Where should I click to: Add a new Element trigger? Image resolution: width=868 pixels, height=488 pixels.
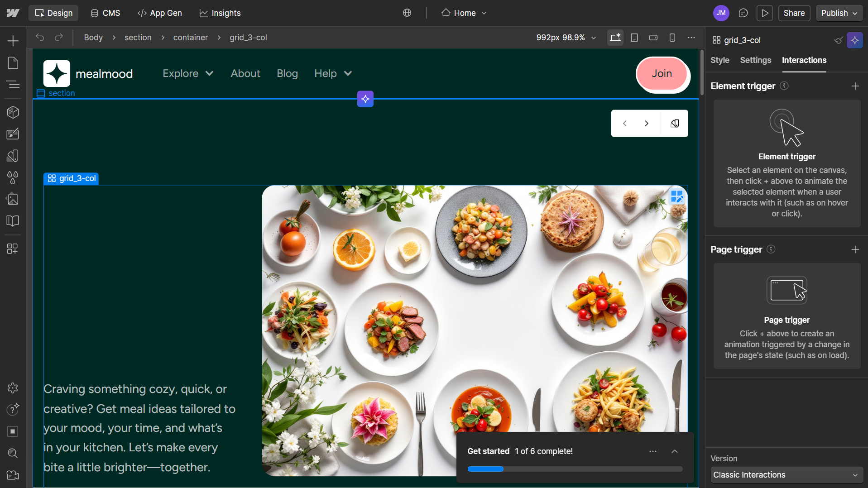coord(855,86)
